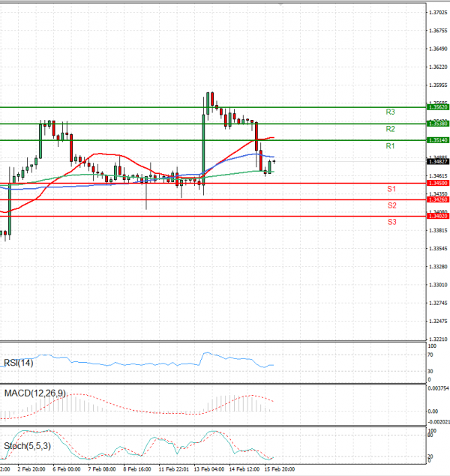
Task: Click the 0.003754 MACD scale value
Action: pyautogui.click(x=439, y=388)
